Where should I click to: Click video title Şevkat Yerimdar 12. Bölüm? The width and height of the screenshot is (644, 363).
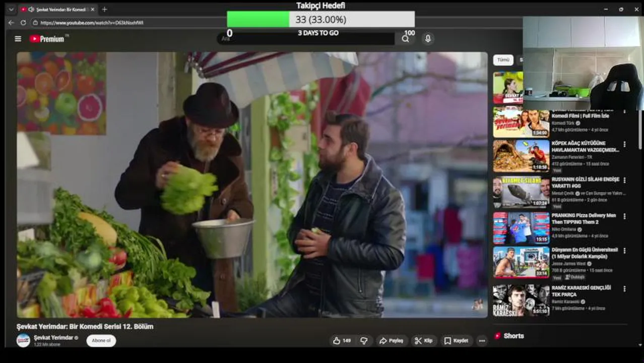[85, 326]
